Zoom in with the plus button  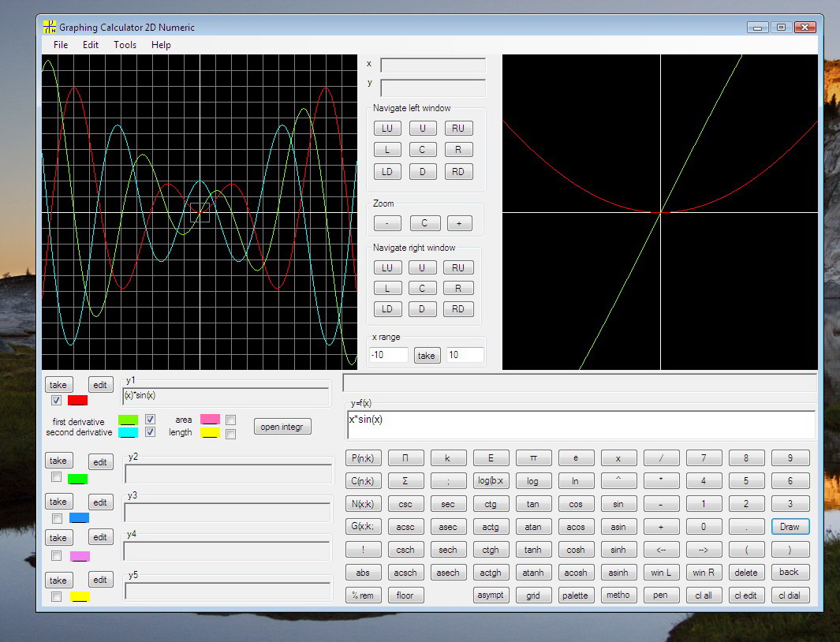[459, 223]
